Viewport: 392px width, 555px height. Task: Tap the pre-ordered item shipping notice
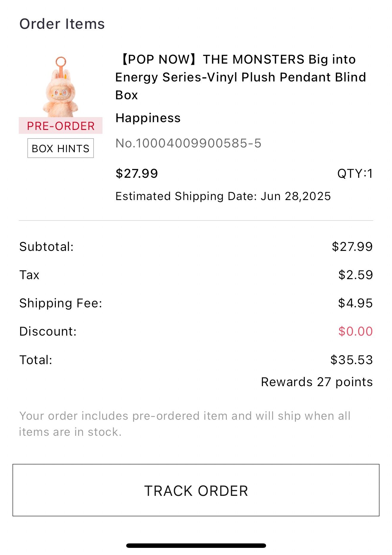click(185, 424)
